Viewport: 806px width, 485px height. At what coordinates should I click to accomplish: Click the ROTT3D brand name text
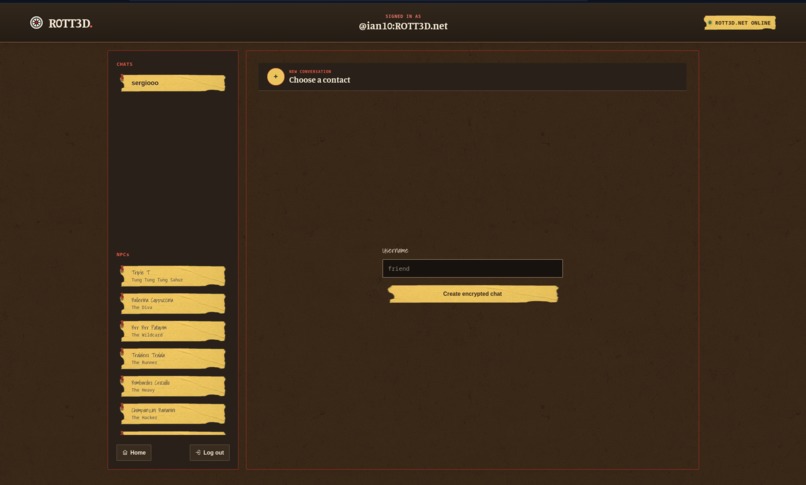[x=70, y=24]
